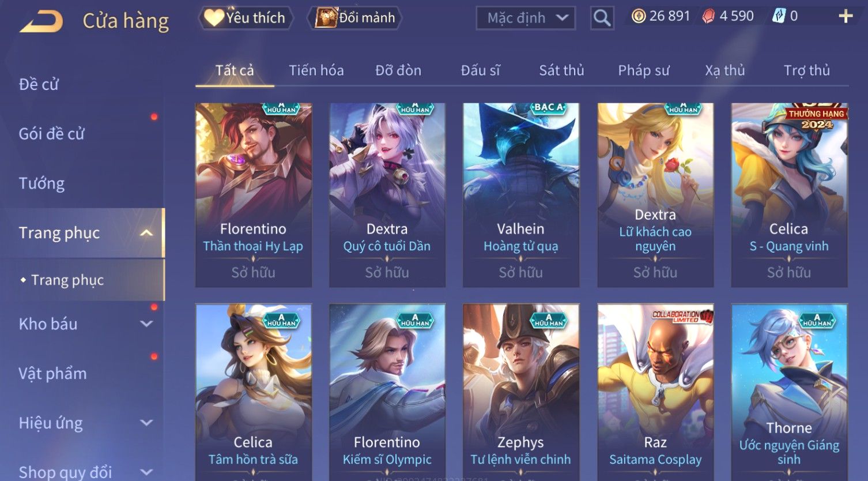The width and height of the screenshot is (868, 481).
Task: Select the Pháp sư tab
Action: tap(644, 70)
